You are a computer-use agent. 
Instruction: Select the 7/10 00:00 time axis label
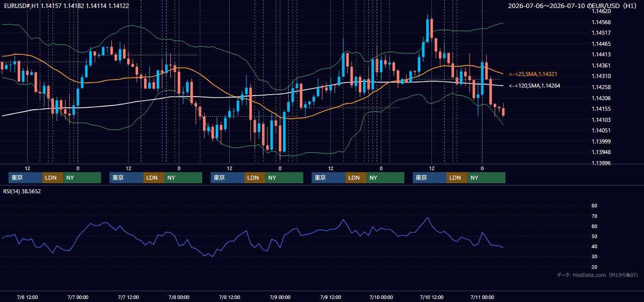[x=381, y=297]
